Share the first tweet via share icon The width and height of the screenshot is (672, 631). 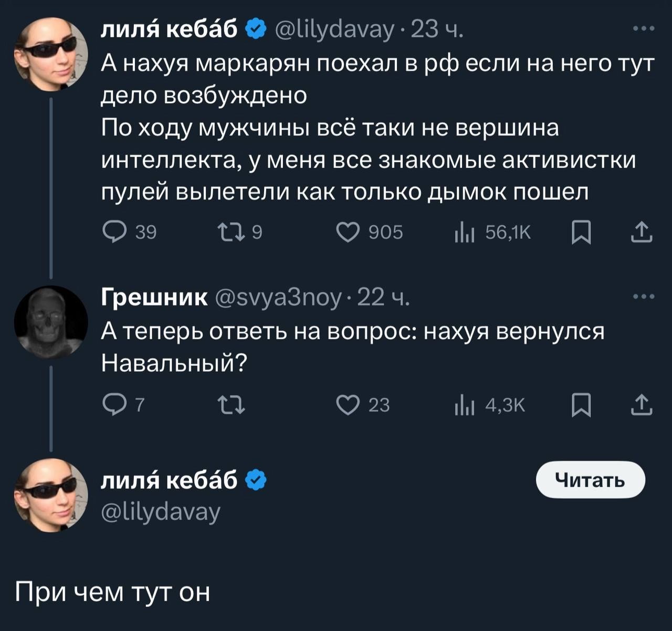click(641, 232)
